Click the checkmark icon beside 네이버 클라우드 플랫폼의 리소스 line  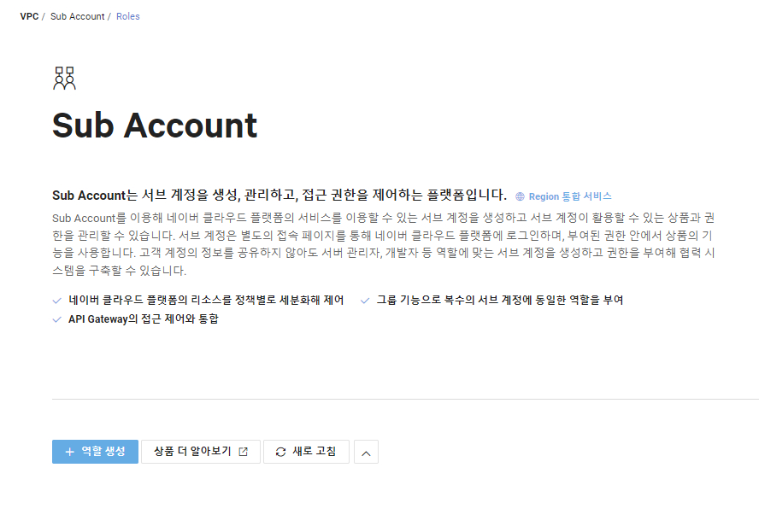point(57,301)
